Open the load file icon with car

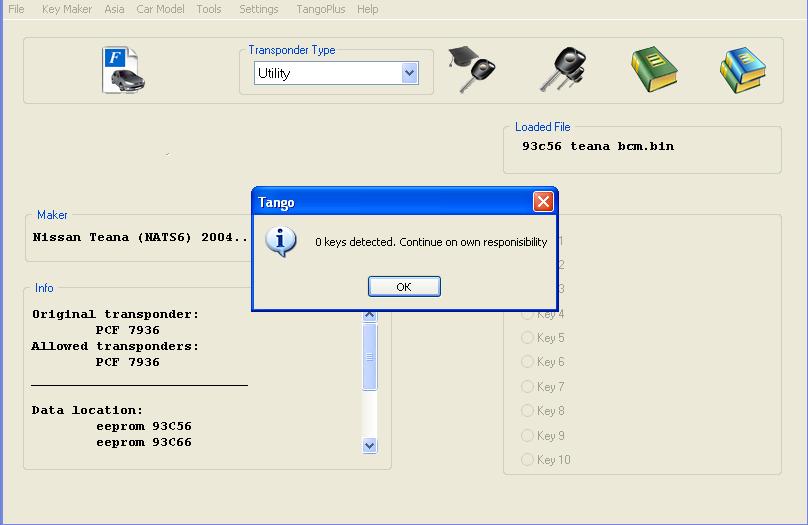coord(124,70)
